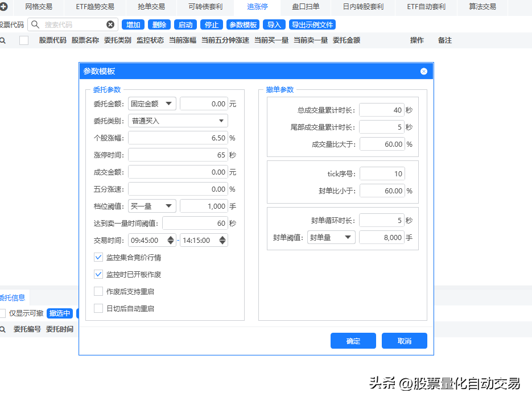
Task: Click the tick序号 field
Action: tap(382, 173)
